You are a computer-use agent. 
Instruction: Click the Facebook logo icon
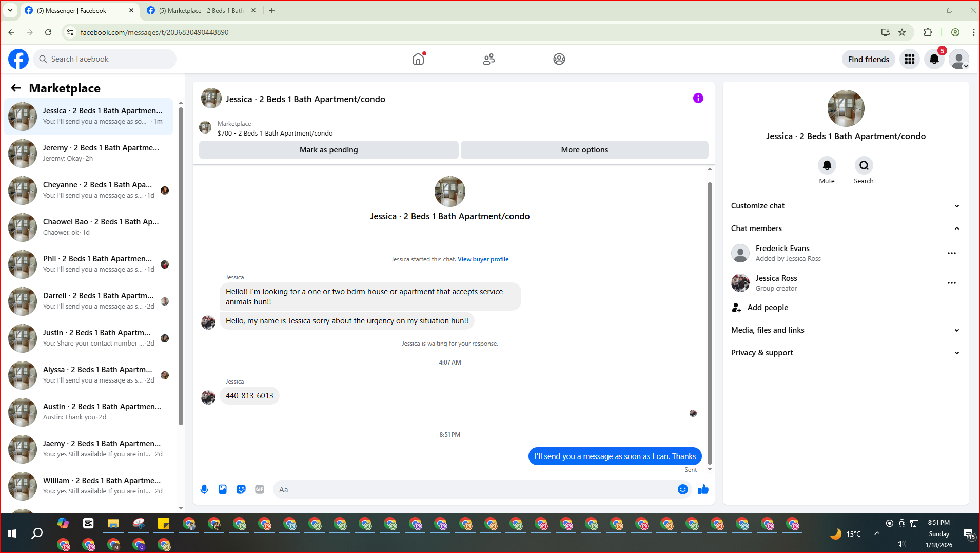(18, 59)
